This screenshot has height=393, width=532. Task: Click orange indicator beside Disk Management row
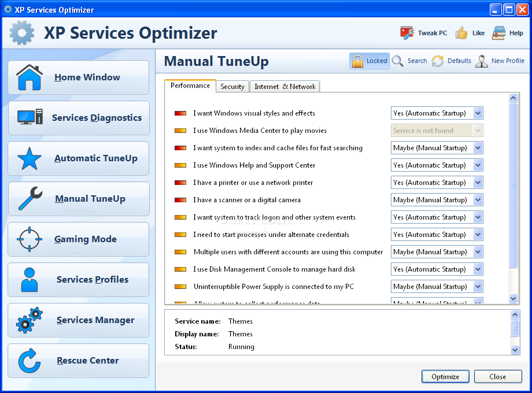180,269
